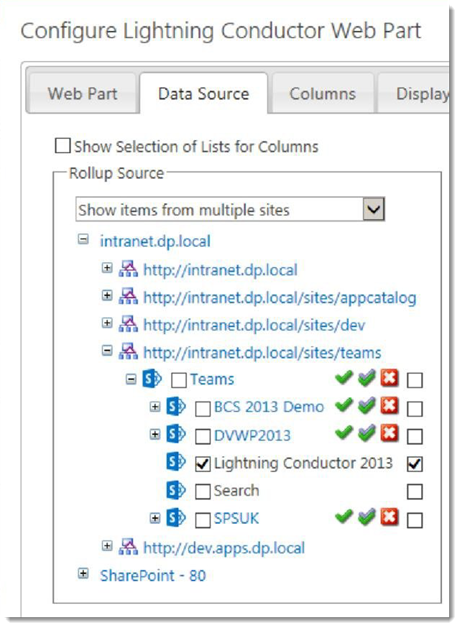
Task: Collapse the sites/teams node
Action: pos(107,351)
